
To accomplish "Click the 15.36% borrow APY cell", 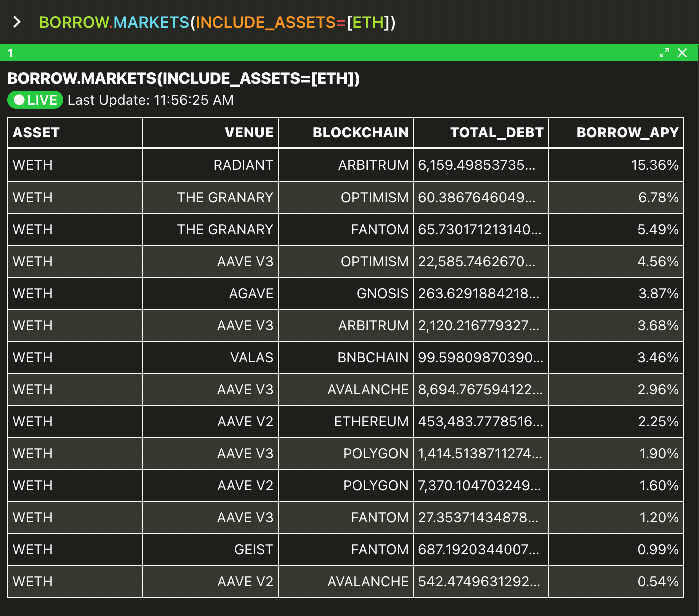I will click(x=616, y=165).
